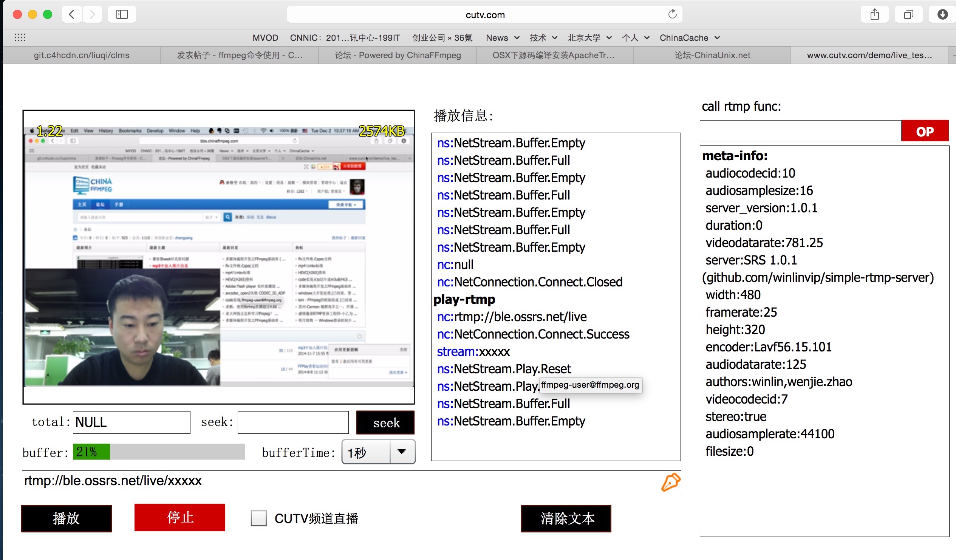Switch to the 论坛-ChinaUnix.net tab
This screenshot has height=560, width=956.
pyautogui.click(x=712, y=56)
